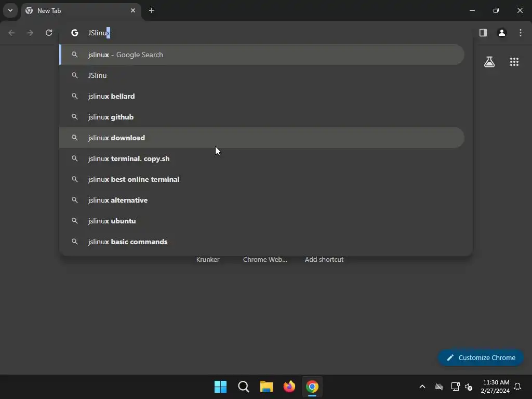Select suggestion jslinux - Google Search
The image size is (532, 399).
262,55
